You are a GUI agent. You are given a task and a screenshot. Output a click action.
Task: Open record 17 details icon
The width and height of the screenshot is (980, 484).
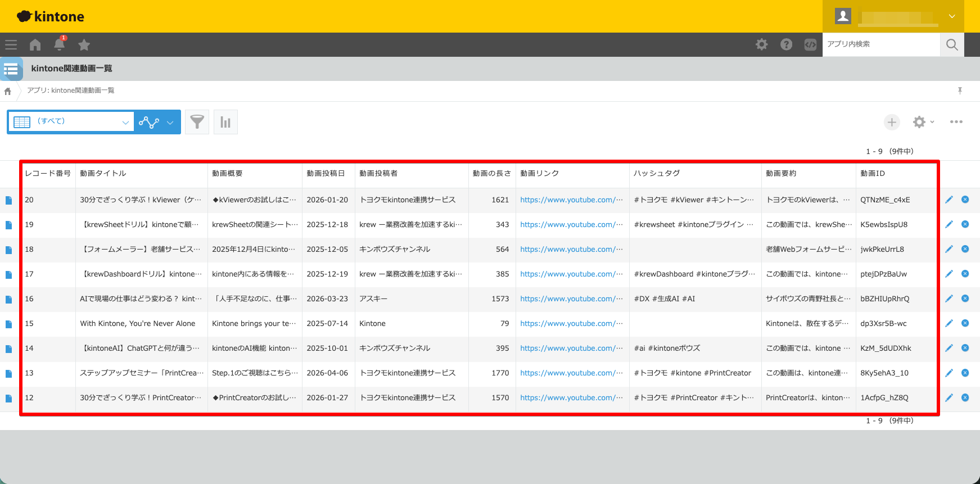tap(9, 274)
